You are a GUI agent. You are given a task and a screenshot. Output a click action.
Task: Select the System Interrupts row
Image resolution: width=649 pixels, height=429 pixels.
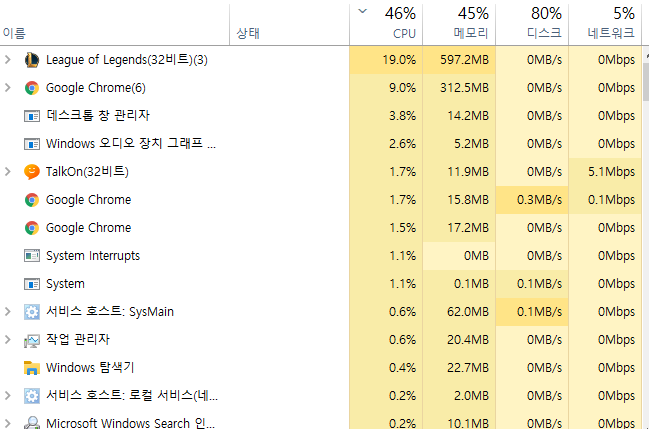coord(321,256)
